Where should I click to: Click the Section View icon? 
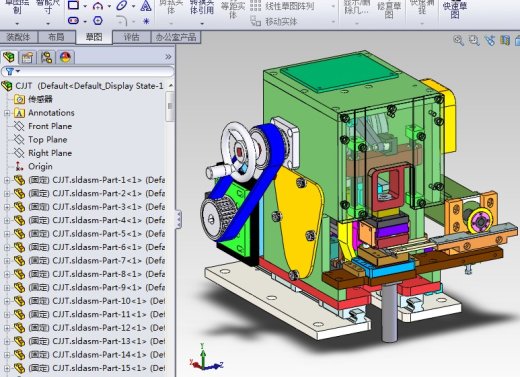tap(505, 41)
